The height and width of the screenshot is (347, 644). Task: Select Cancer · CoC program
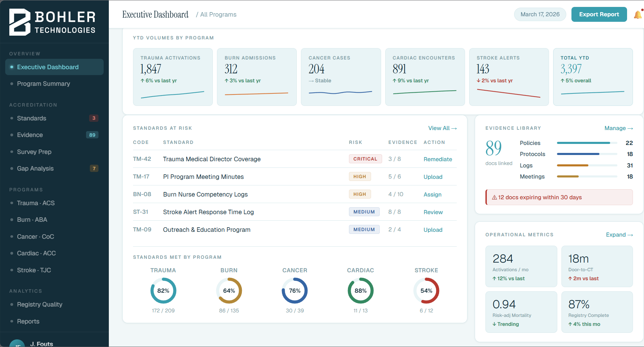pos(54,237)
